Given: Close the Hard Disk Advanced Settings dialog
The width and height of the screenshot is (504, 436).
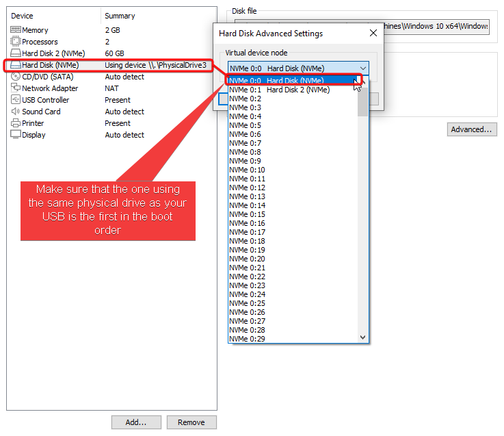Looking at the screenshot, I should tap(373, 33).
